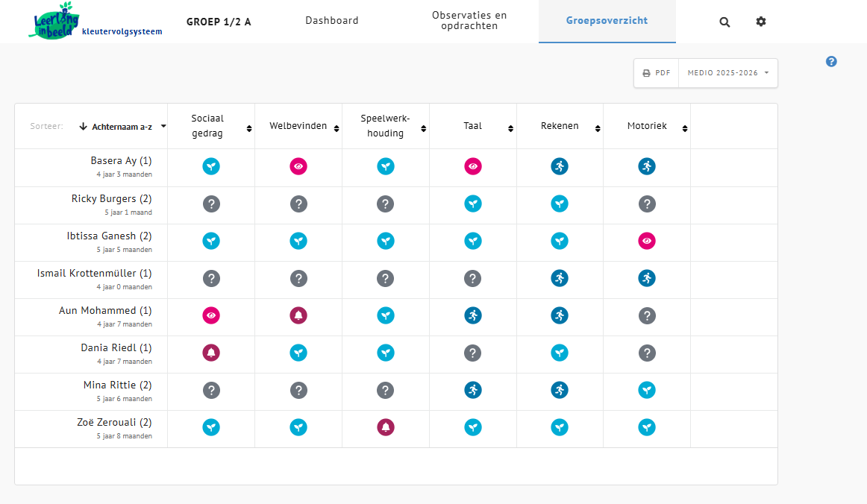Click the PDF export button

click(x=657, y=73)
